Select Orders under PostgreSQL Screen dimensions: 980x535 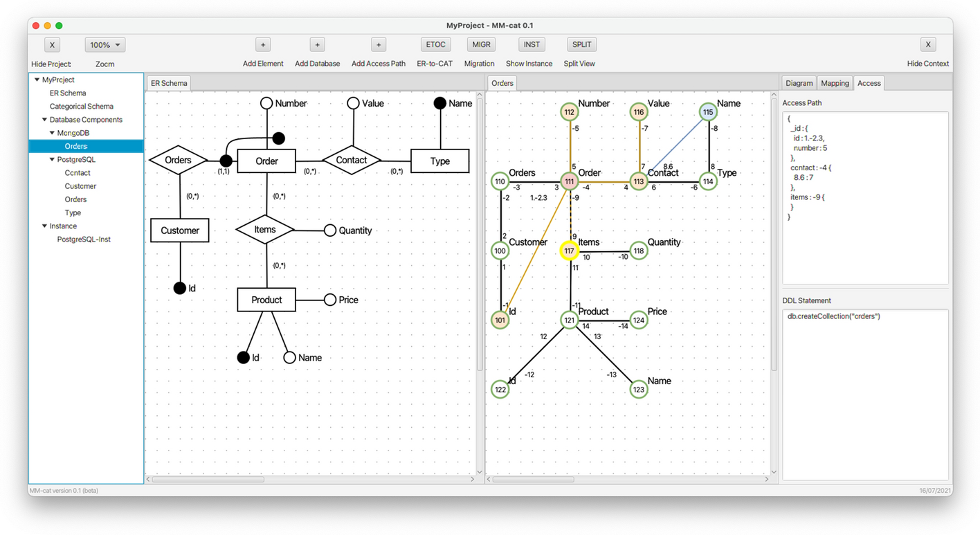76,199
